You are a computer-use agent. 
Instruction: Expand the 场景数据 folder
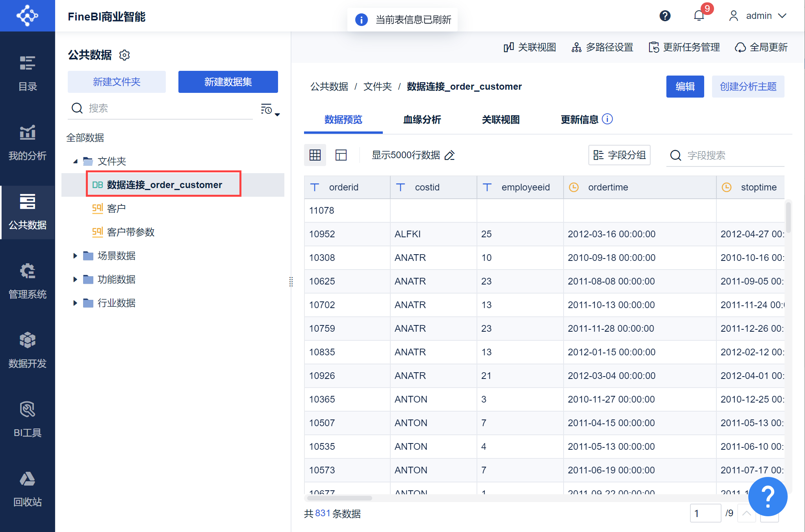click(75, 256)
